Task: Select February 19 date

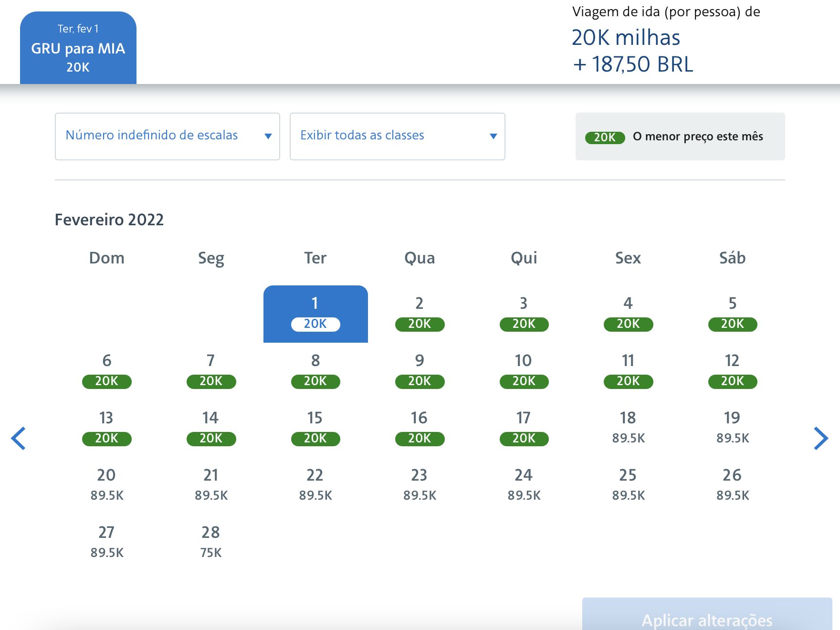Action: (733, 429)
